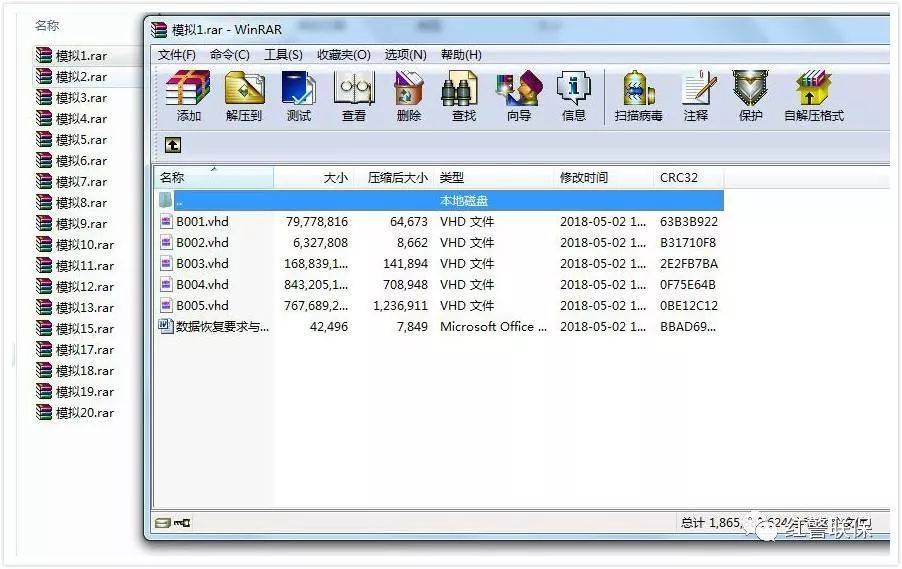Select the 查看 (View) toolbar icon
The width and height of the screenshot is (902, 569).
(354, 96)
